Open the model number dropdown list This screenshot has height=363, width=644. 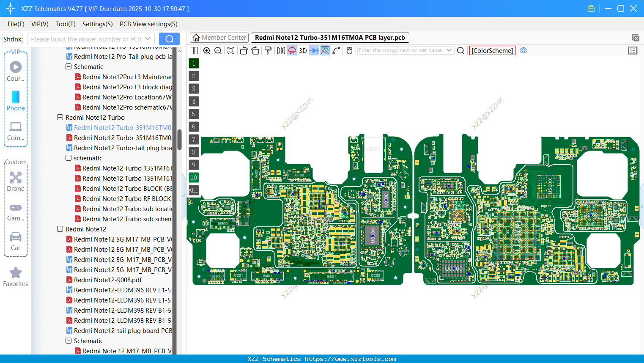pos(147,38)
